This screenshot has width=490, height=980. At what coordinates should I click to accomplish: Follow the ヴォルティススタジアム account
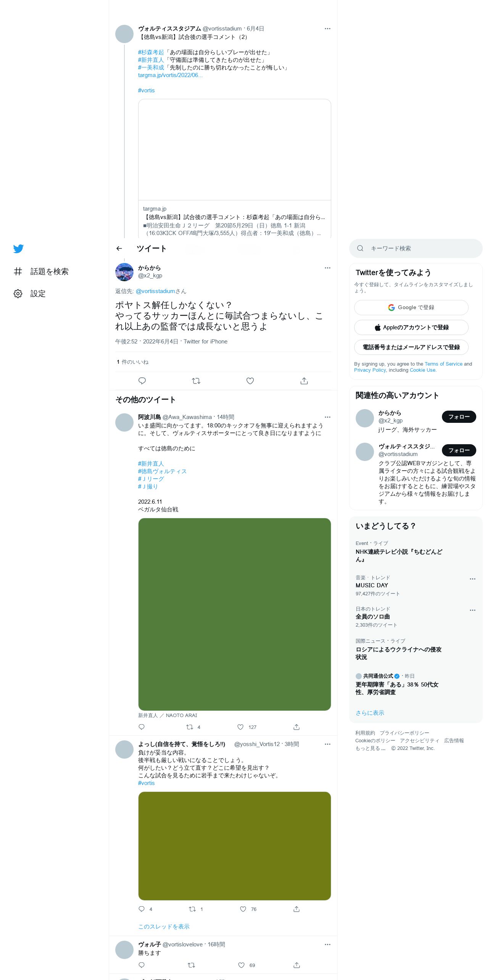(459, 450)
